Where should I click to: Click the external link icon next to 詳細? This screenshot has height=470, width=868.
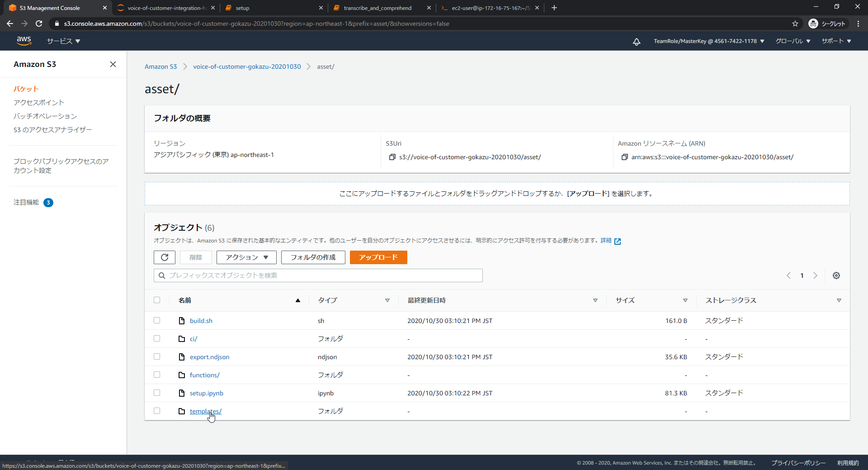click(x=618, y=241)
